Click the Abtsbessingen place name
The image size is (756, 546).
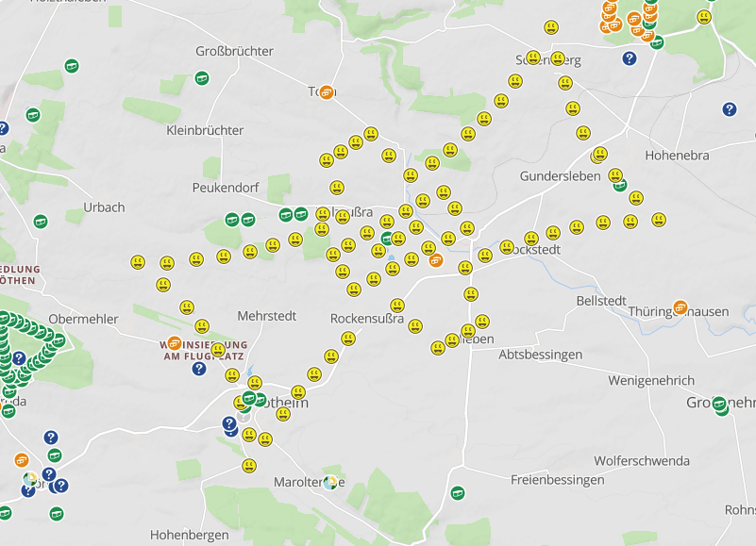540,355
